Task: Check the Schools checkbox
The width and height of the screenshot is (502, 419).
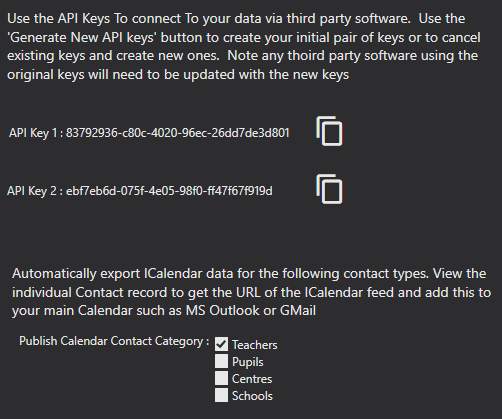Action: tap(221, 395)
